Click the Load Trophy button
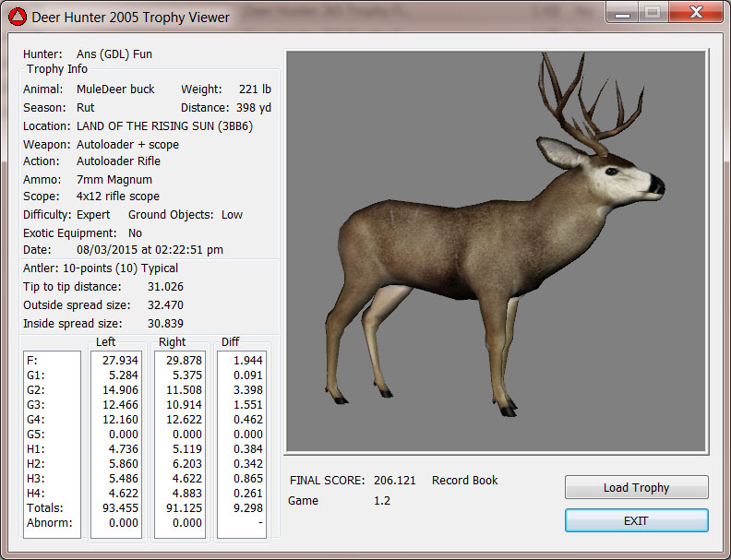731x560 pixels. click(636, 487)
